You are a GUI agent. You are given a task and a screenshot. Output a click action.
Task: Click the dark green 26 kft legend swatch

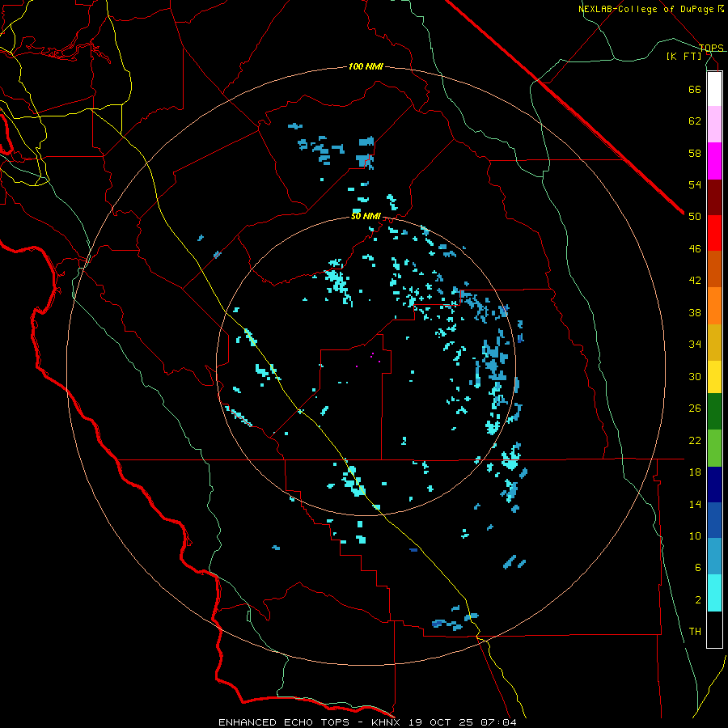pos(714,412)
